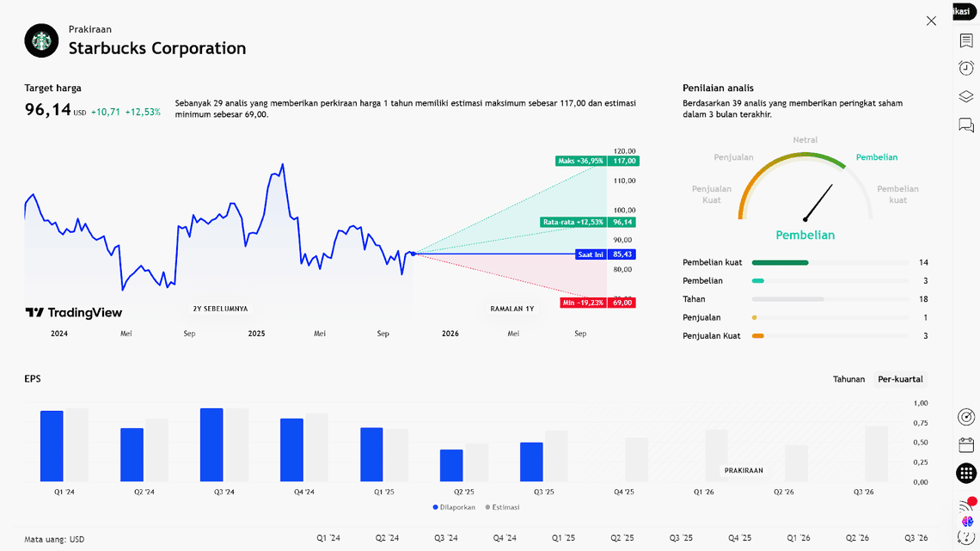980x551 pixels.
Task: Click the Maks 117,00 price target label
Action: (x=597, y=161)
